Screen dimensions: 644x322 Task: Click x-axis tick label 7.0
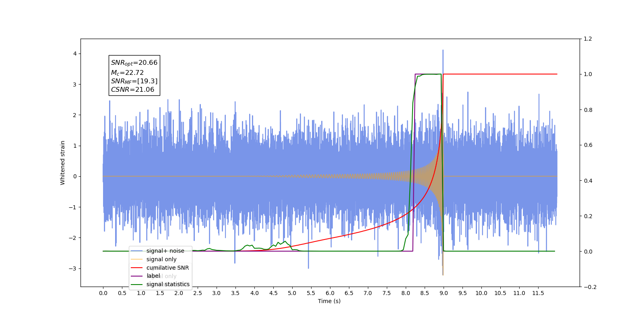pyautogui.click(x=368, y=293)
